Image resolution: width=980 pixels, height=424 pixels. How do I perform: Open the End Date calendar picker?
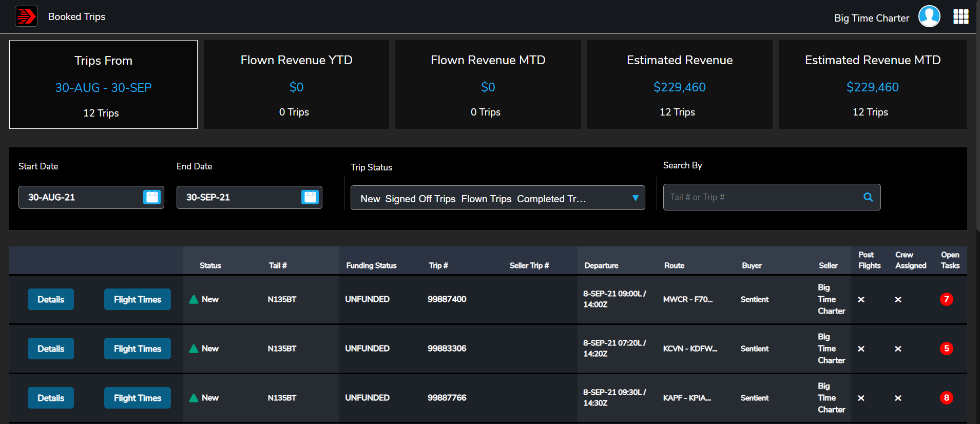pos(310,197)
